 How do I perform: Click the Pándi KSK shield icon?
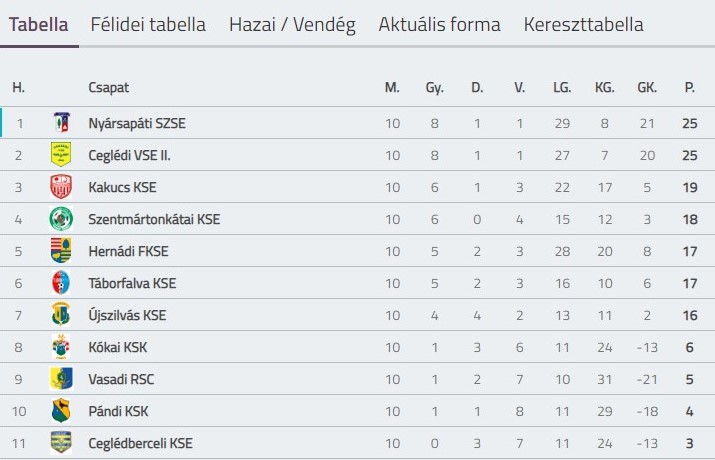tap(61, 411)
